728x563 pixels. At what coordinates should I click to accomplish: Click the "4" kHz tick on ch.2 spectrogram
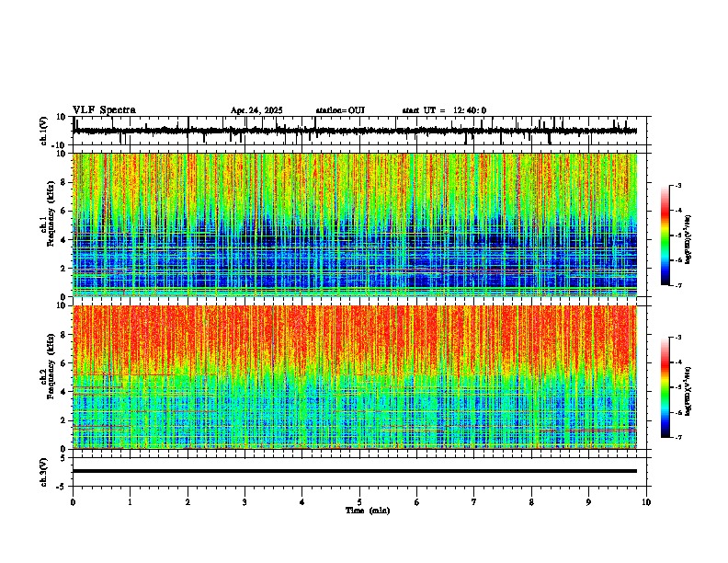click(64, 392)
